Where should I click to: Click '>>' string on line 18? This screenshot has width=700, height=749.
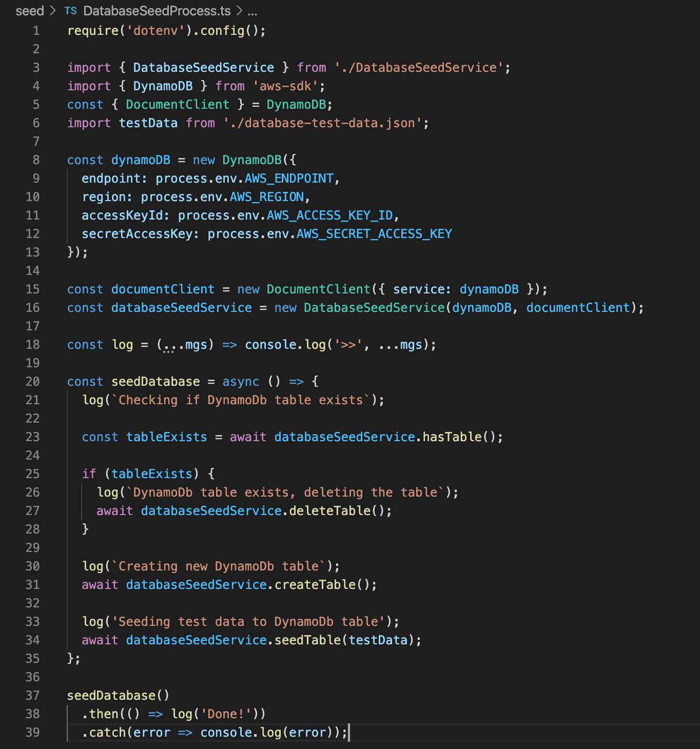click(x=348, y=345)
